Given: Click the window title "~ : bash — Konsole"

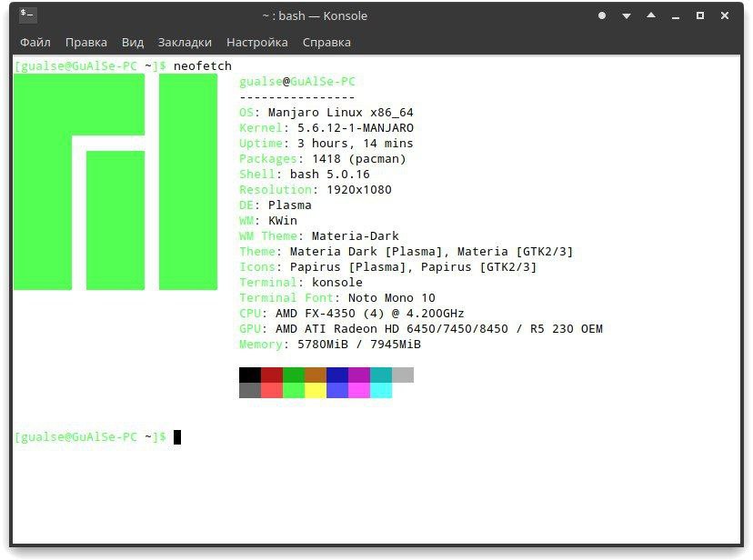Looking at the screenshot, I should tap(315, 15).
